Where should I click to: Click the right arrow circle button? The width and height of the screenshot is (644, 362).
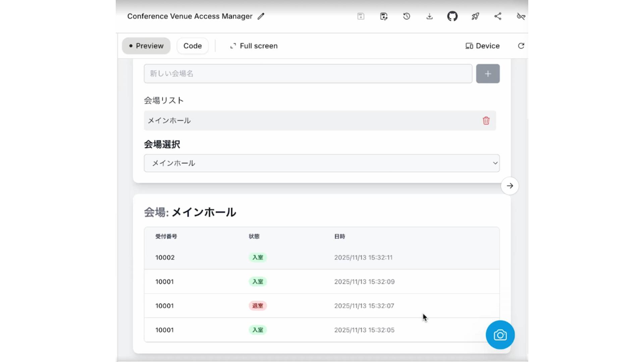509,186
